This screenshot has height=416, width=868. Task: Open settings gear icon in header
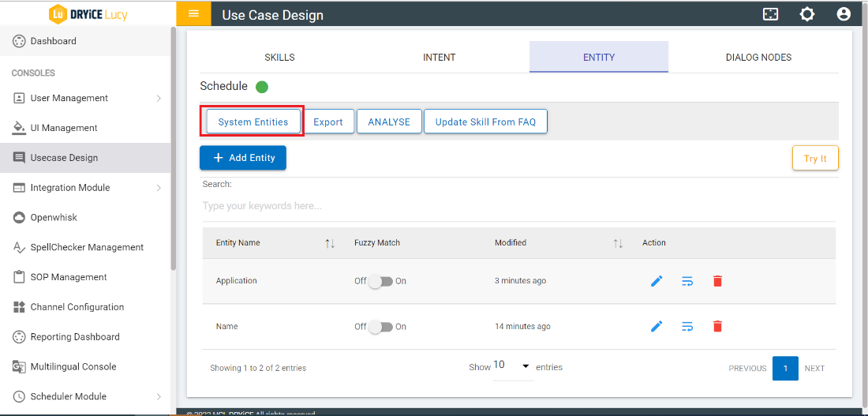click(x=806, y=14)
